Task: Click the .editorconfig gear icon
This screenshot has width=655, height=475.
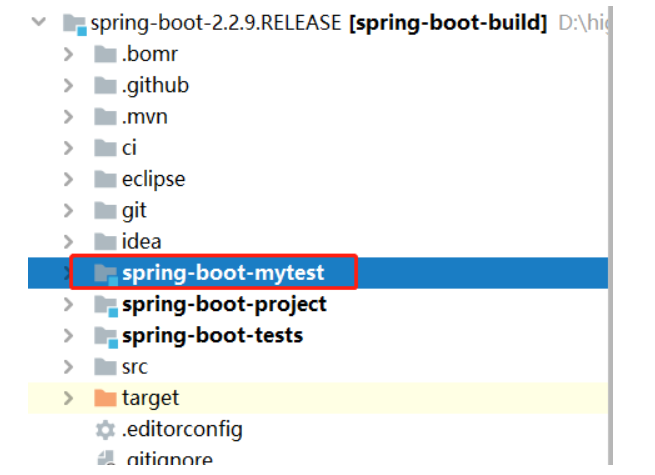Action: coord(105,430)
